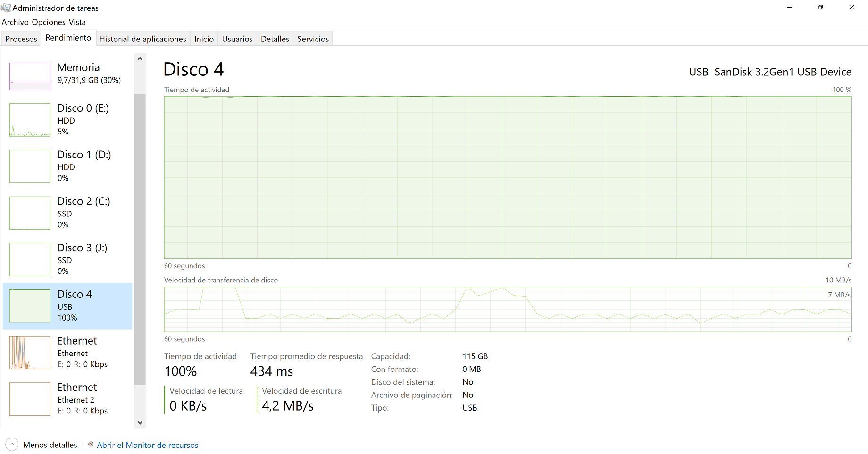The width and height of the screenshot is (868, 454).
Task: Select the Disco 4 USB graph thumbnail
Action: point(30,306)
